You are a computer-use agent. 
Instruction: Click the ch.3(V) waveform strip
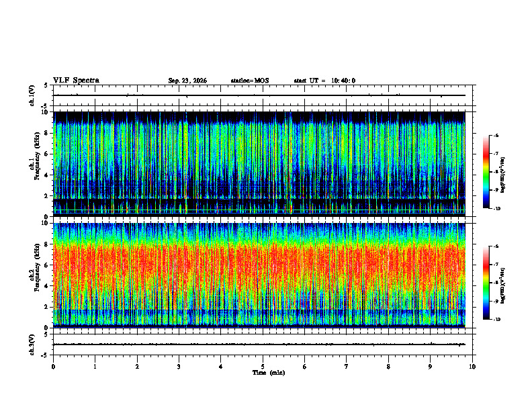259,345
